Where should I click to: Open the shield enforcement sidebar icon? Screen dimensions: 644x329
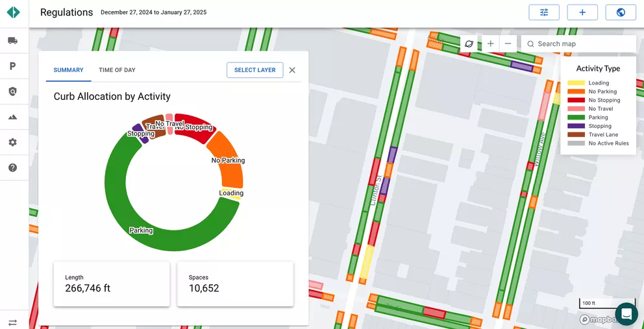point(12,91)
